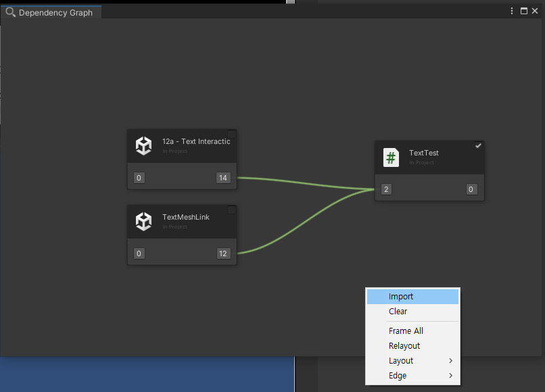Select the TextTest node title
Viewport: 545px width, 392px height.
[x=424, y=153]
